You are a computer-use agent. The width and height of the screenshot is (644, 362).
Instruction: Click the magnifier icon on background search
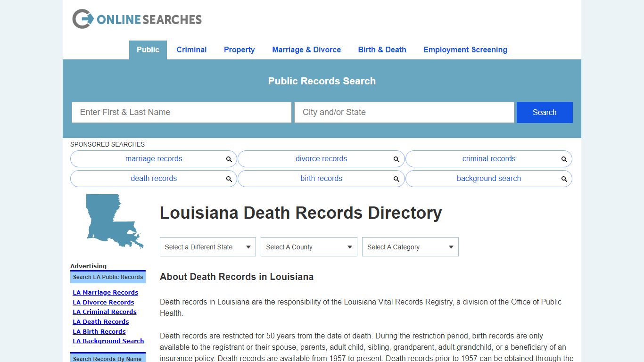click(564, 179)
